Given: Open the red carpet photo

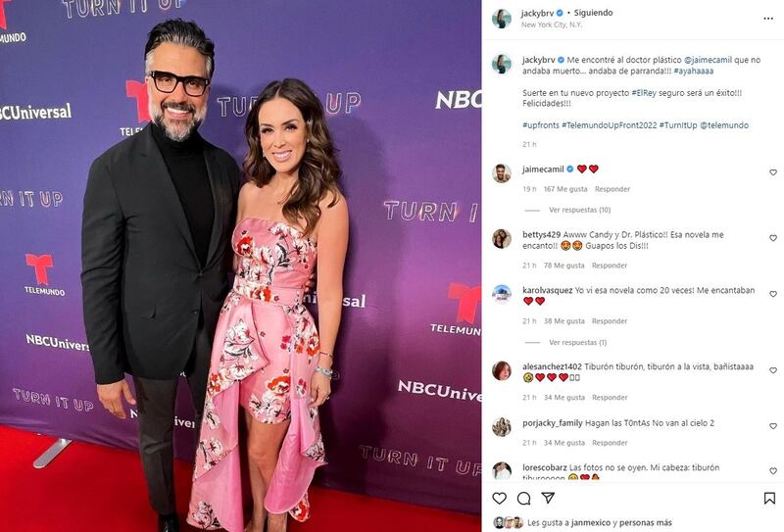Looking at the screenshot, I should coord(240,266).
